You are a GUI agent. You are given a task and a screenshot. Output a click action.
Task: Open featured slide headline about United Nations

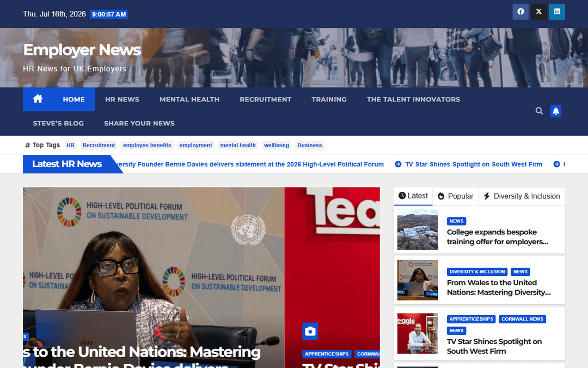tap(142, 357)
